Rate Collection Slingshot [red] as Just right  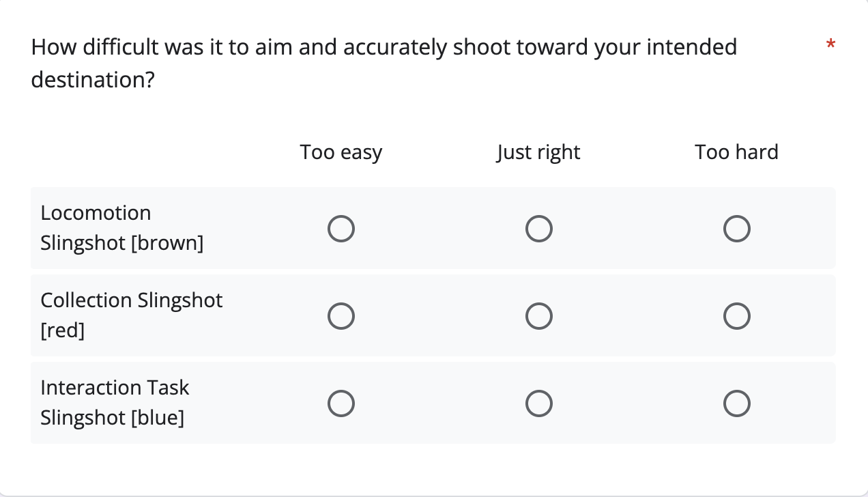point(539,315)
